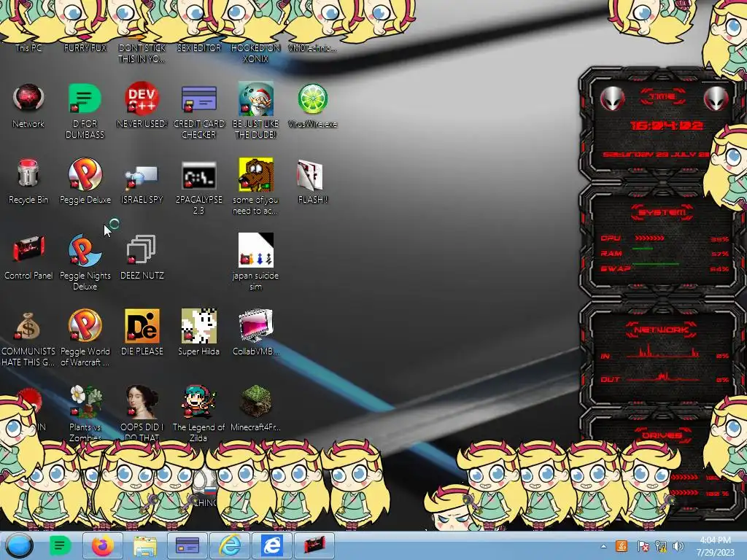
Task: Select the DEEZ NUTZ stacked-windows shortcut
Action: pyautogui.click(x=142, y=257)
